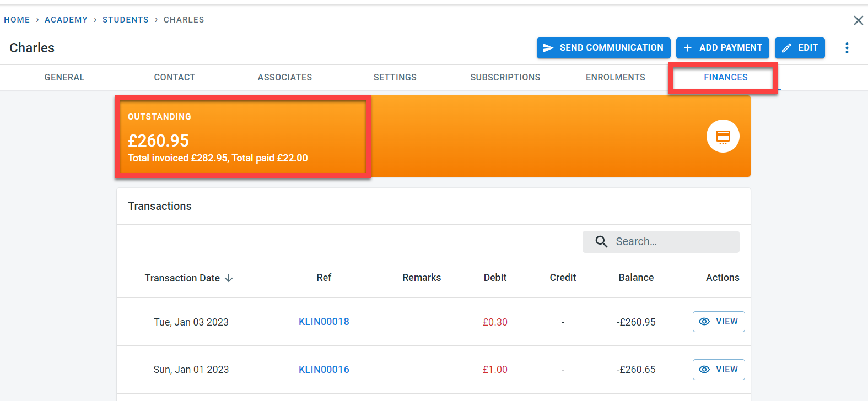Open the three-dot more options menu
Screen dimensions: 868x401
tap(847, 48)
